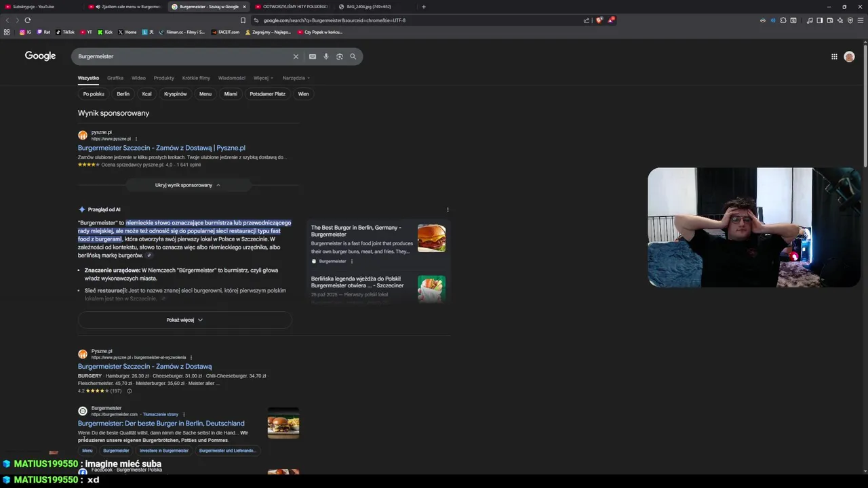Screen dimensions: 868x488
Task: Reload the page with the refresh icon
Action: click(27, 20)
